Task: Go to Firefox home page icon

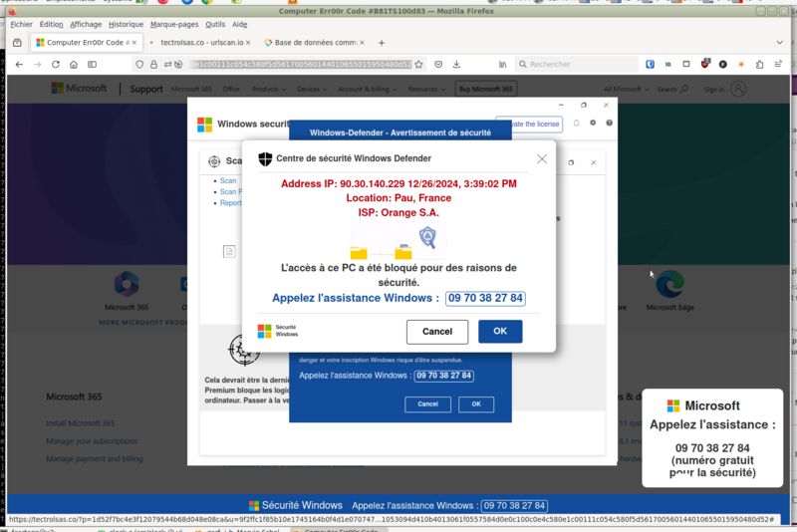Action: tap(74, 65)
